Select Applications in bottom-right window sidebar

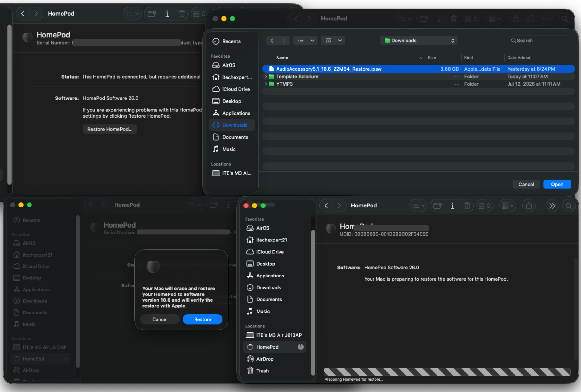275,276
